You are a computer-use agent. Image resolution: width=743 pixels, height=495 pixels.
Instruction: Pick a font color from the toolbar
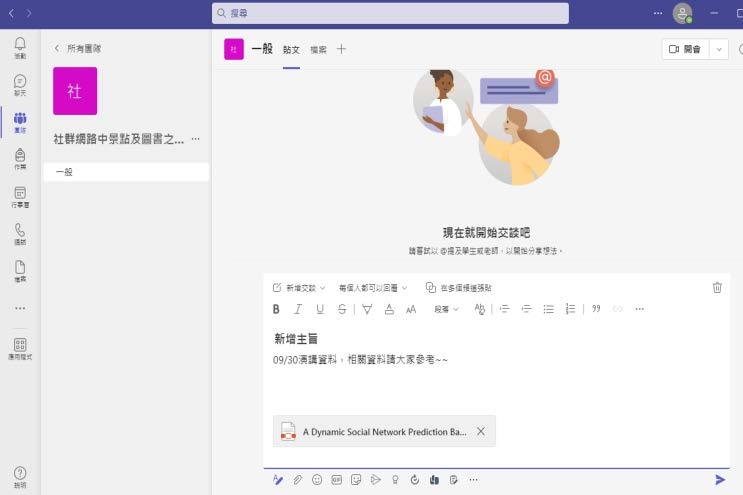[x=389, y=309]
